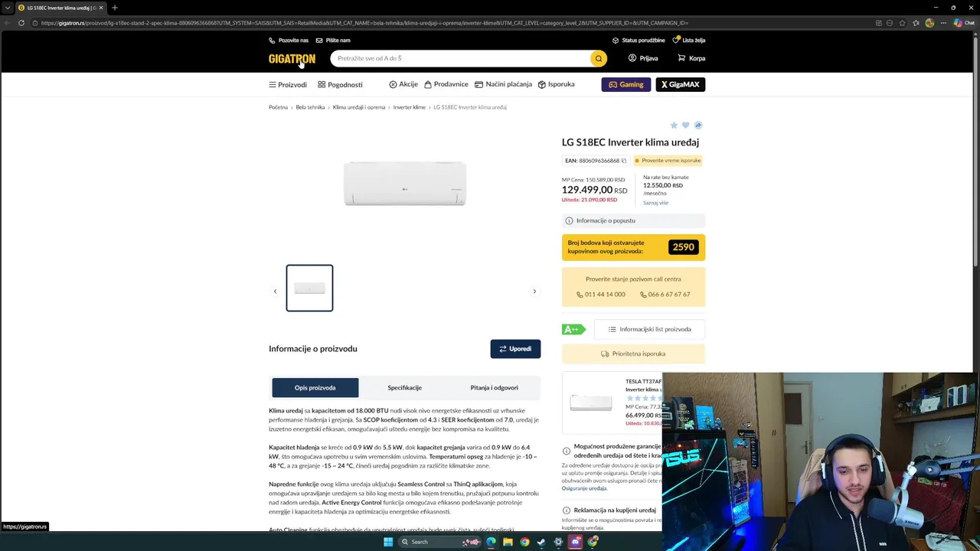Open the Proizvodi hamburger menu
Viewport: 980px width, 551px height.
click(x=288, y=84)
